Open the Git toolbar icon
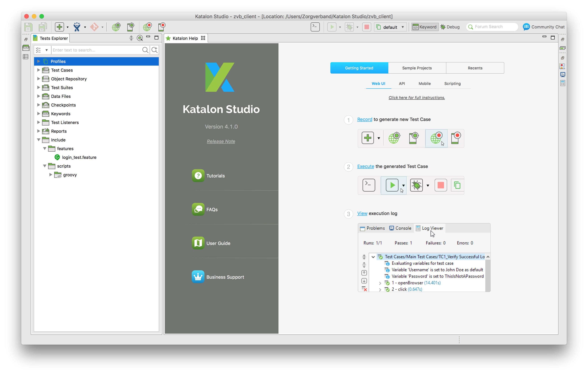Screen dimensions: 588x375 (x=94, y=27)
